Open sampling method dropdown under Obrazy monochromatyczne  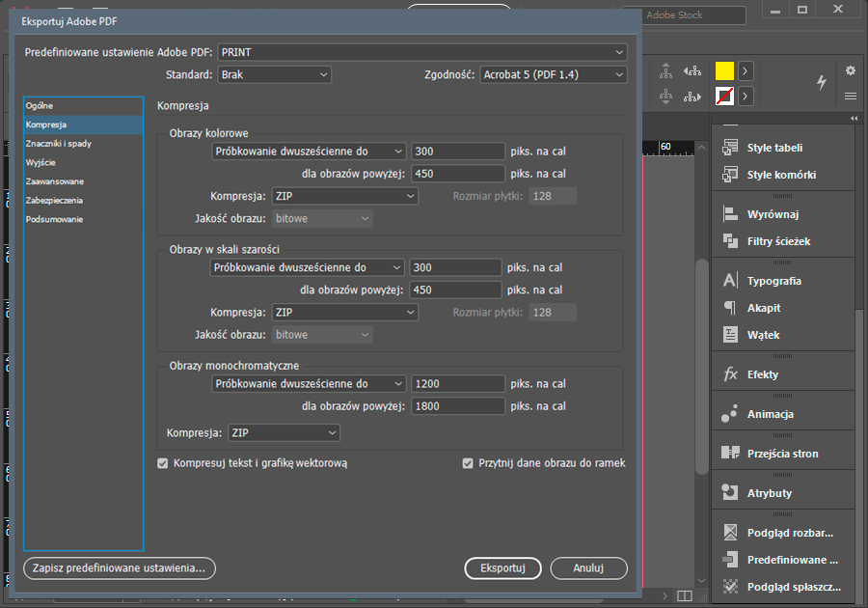[309, 384]
